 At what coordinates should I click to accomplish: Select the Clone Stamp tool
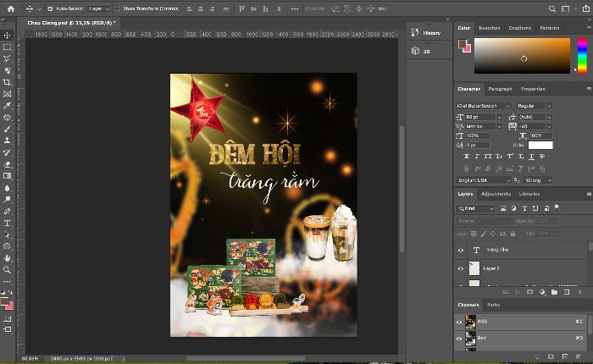pos(7,141)
